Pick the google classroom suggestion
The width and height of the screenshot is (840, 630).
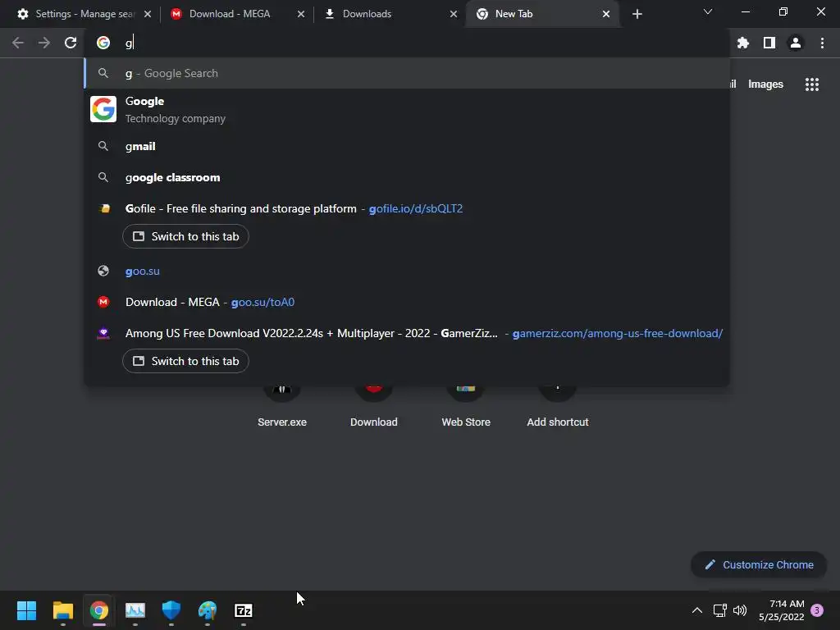click(x=407, y=177)
